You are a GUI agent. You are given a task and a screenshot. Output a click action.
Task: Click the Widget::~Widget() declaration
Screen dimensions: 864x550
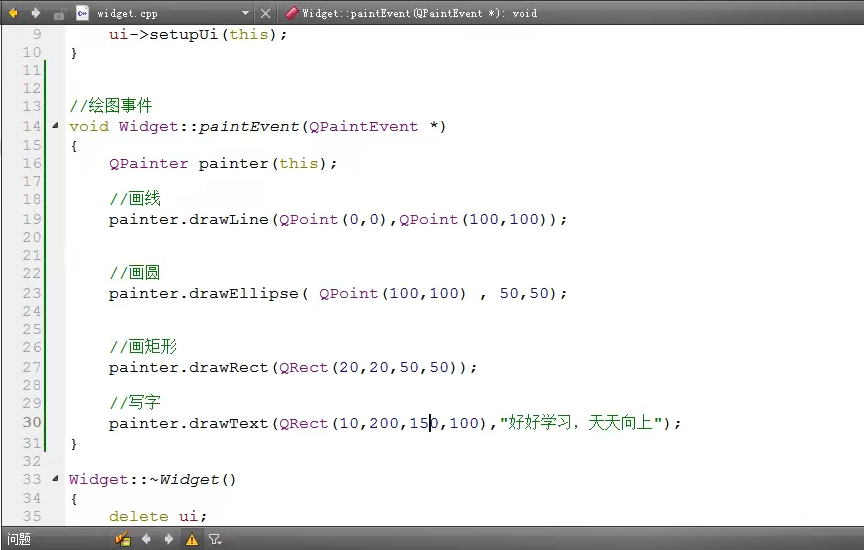pyautogui.click(x=153, y=479)
